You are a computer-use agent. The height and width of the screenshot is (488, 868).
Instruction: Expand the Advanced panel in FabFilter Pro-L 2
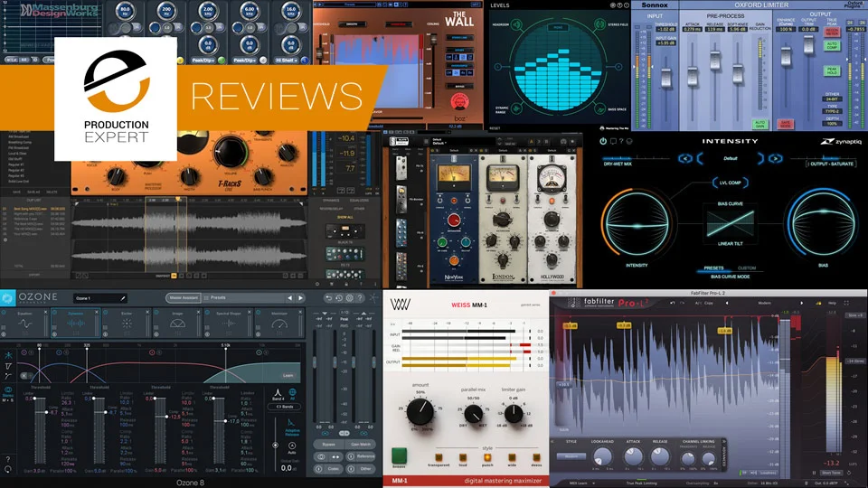point(723,455)
